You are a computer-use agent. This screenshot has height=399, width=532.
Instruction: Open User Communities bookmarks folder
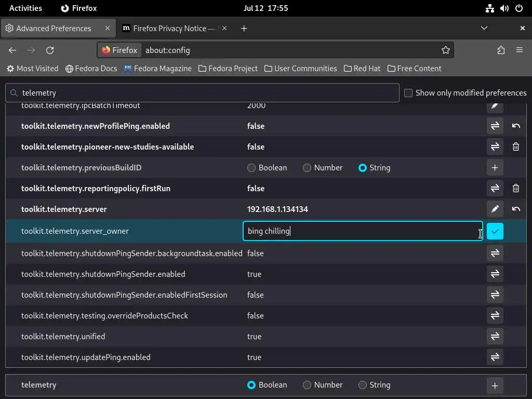click(301, 69)
